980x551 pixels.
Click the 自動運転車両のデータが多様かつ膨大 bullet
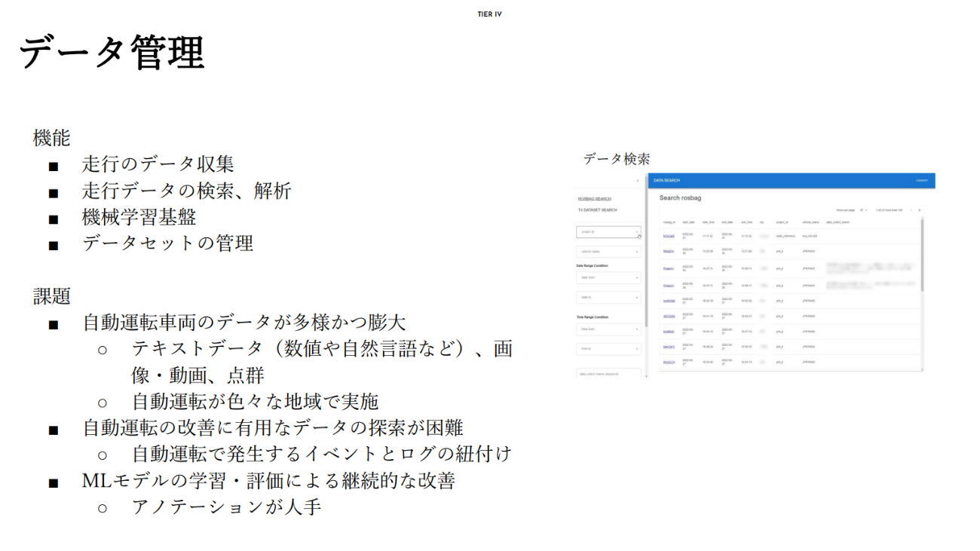pyautogui.click(x=244, y=323)
